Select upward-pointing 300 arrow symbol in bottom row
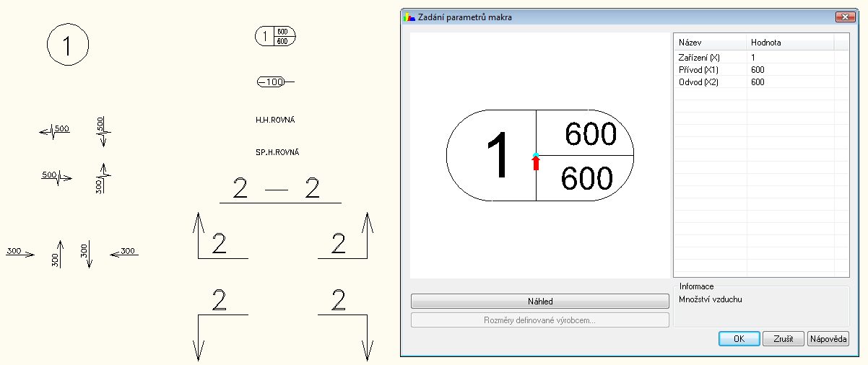The height and width of the screenshot is (365, 868). (58, 255)
